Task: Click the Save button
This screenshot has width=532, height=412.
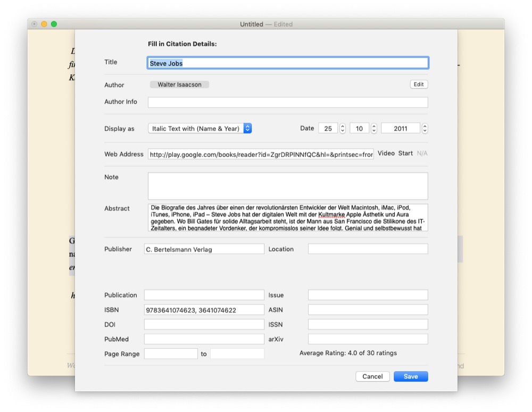Action: point(411,376)
